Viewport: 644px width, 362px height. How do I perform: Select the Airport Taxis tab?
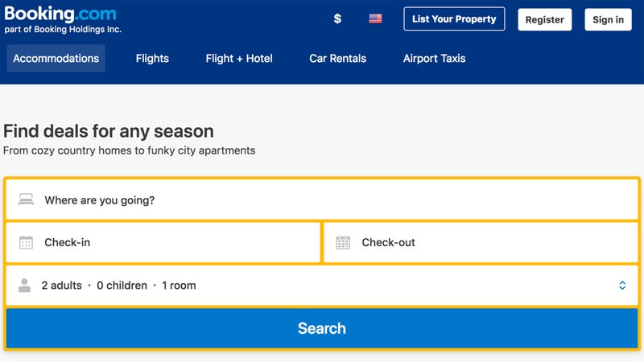coord(434,58)
